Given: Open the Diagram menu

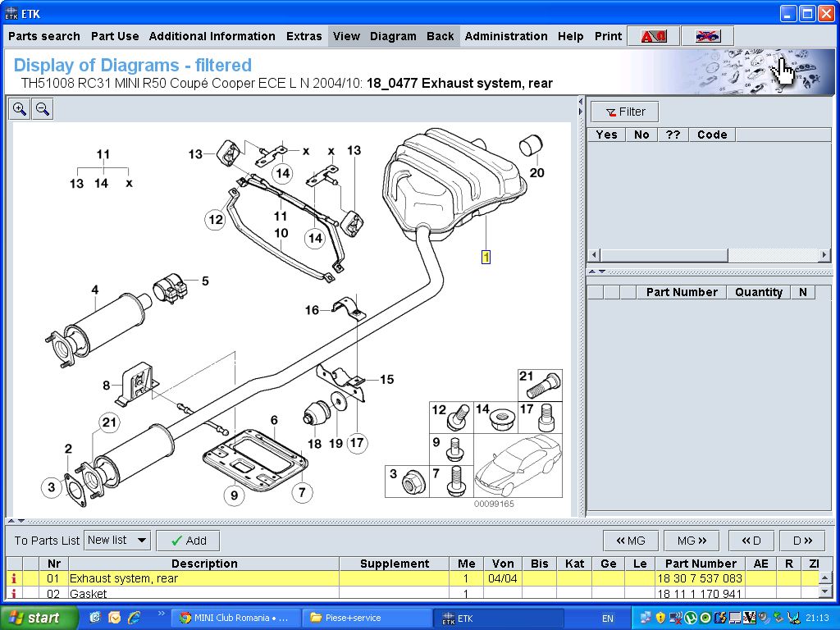Looking at the screenshot, I should tap(393, 36).
